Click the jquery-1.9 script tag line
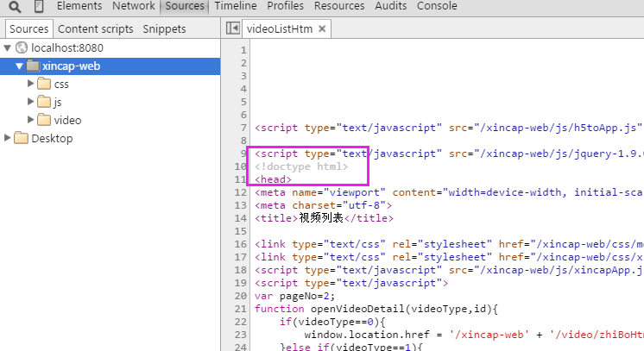The height and width of the screenshot is (351, 644). [x=449, y=154]
